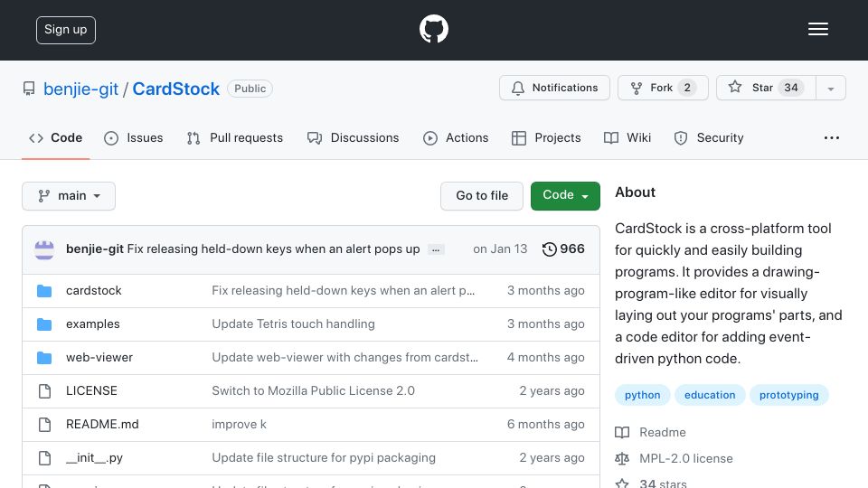Click the Discussions speech bubble icon
This screenshot has width=868, height=488.
tap(315, 138)
